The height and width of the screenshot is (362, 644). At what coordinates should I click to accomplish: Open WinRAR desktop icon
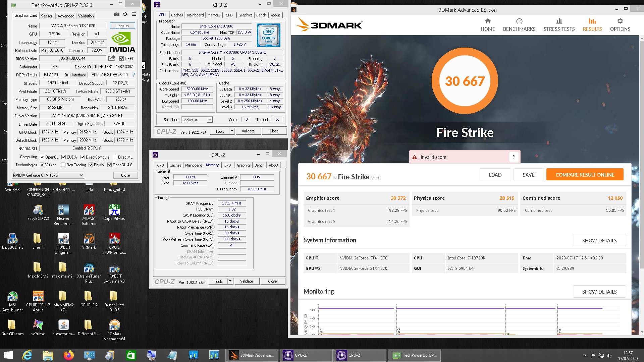(x=12, y=186)
